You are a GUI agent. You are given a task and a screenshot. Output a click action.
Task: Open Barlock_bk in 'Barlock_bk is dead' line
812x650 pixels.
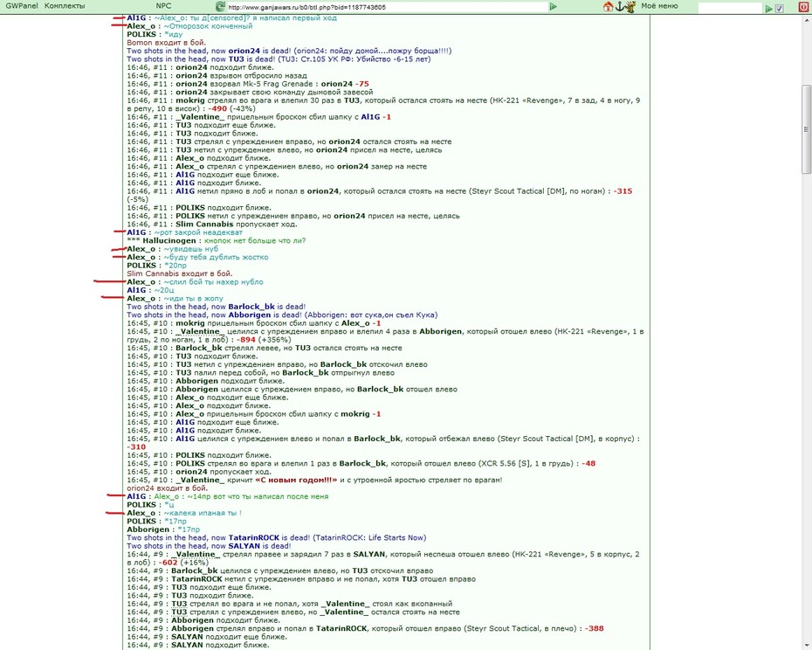click(251, 307)
